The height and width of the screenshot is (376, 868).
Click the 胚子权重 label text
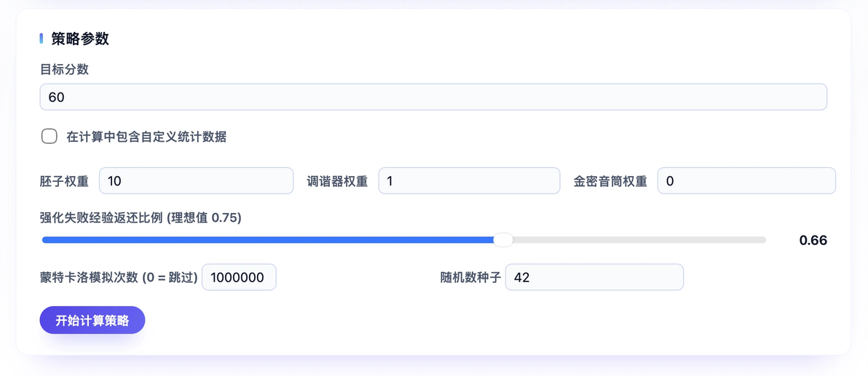pos(64,181)
